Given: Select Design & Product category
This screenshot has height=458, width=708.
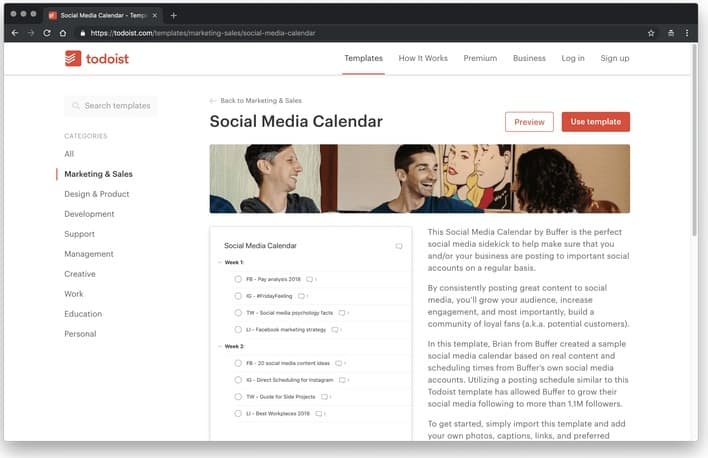Looking at the screenshot, I should [x=97, y=194].
